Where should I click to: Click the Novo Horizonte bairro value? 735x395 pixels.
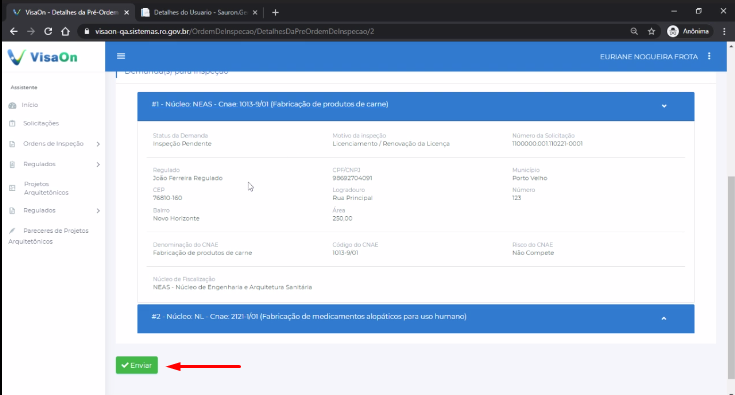click(x=176, y=218)
